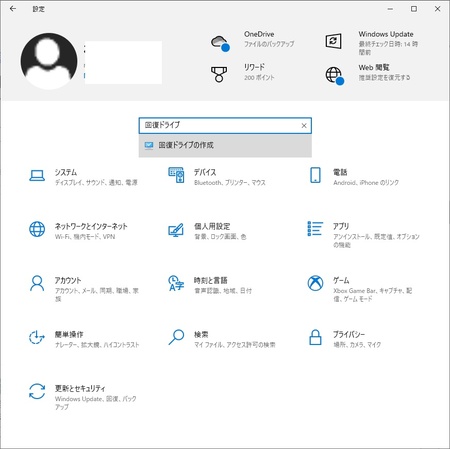This screenshot has height=449, width=450.
Task: Click the 個人用設定 category title
Action: pos(212,226)
